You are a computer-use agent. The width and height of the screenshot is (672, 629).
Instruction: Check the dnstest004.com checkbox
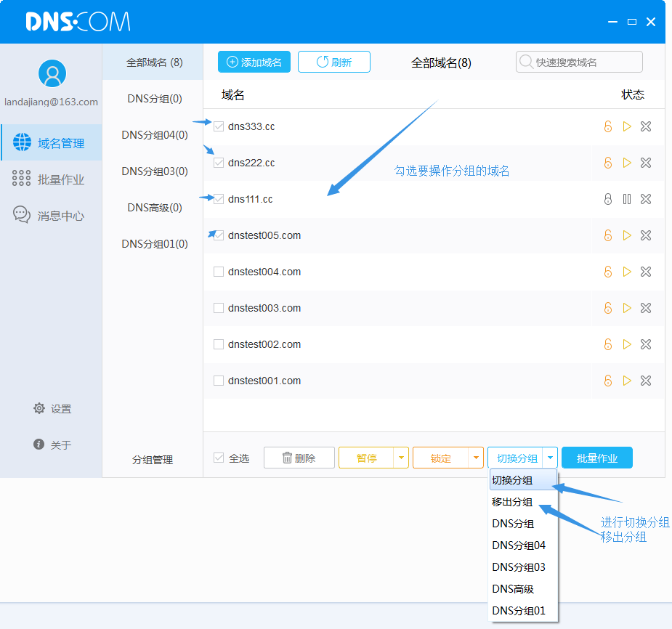coord(219,272)
